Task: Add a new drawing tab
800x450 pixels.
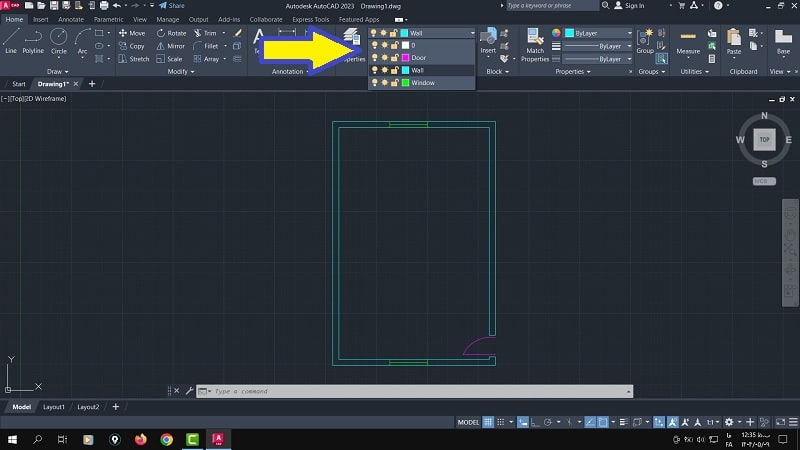Action: click(92, 84)
